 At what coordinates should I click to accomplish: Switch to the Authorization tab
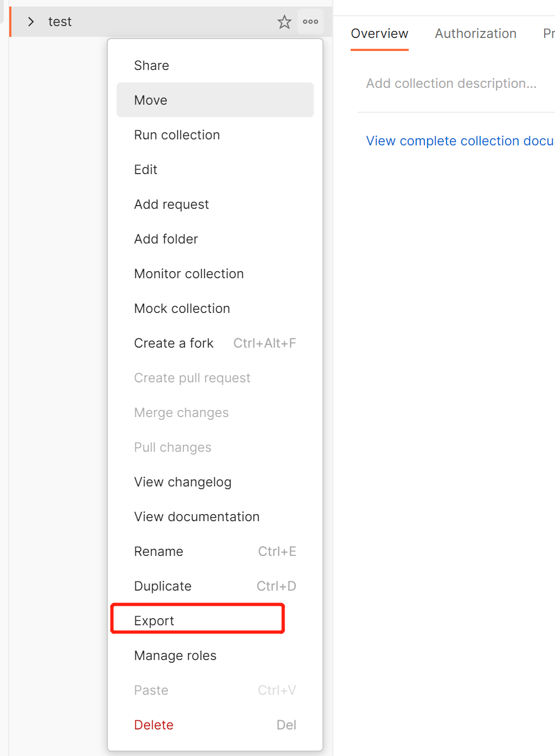point(475,34)
